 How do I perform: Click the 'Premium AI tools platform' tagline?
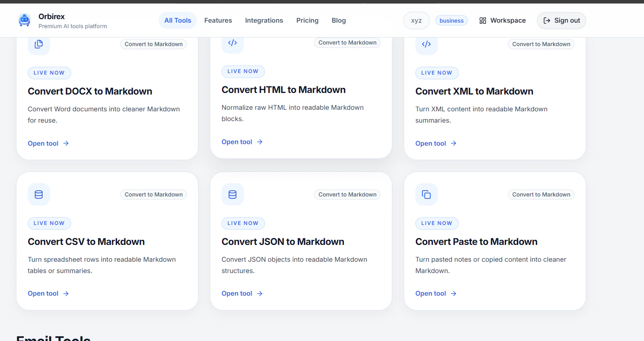click(73, 26)
